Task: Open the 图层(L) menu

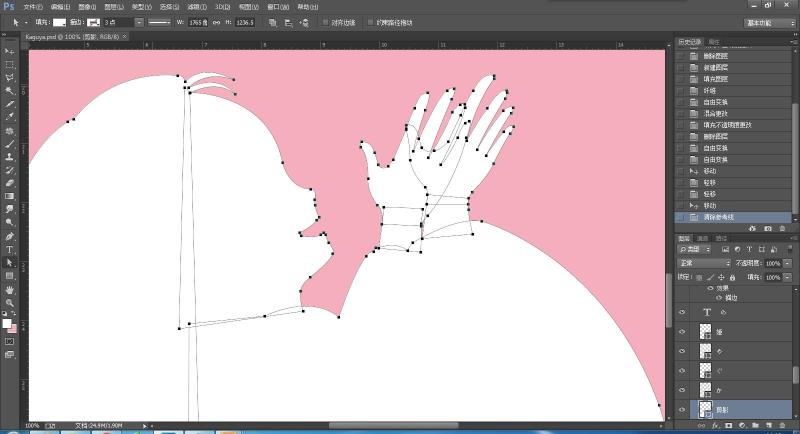Action: (x=114, y=7)
